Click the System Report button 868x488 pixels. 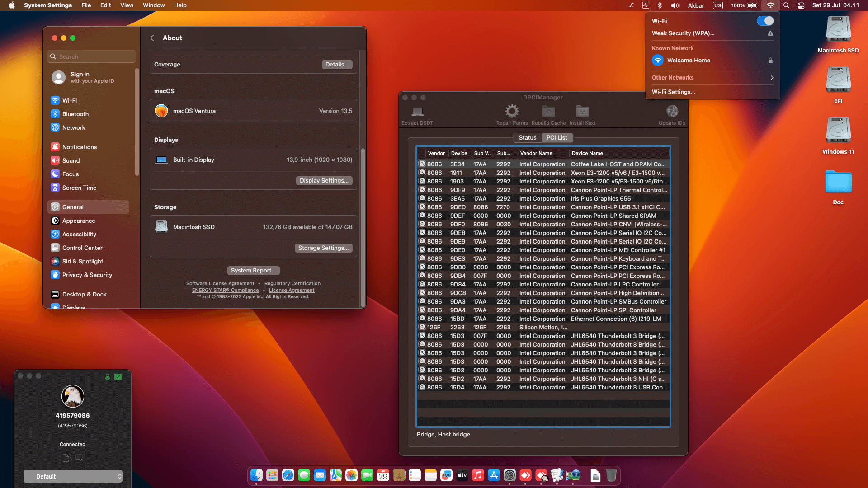(x=253, y=270)
